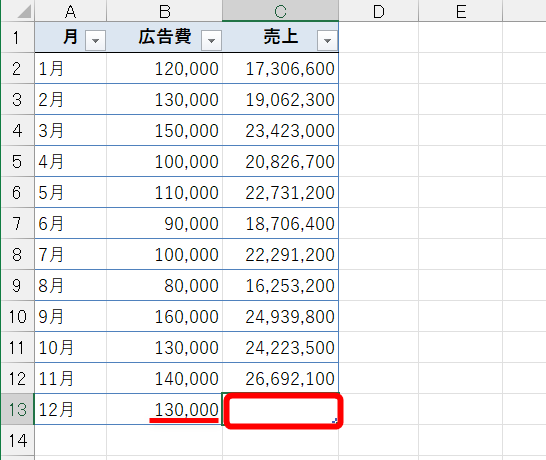
Task: Select the cell containing 3月
Action: [x=71, y=130]
